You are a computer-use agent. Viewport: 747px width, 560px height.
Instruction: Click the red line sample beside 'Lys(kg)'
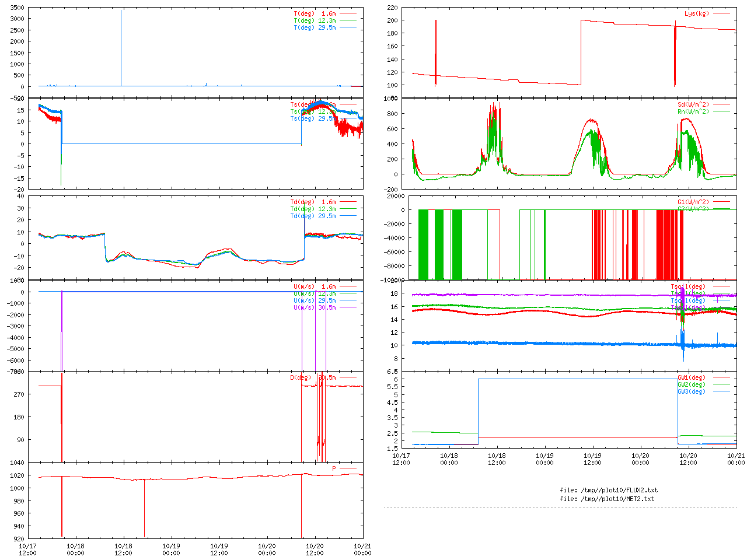pyautogui.click(x=721, y=13)
